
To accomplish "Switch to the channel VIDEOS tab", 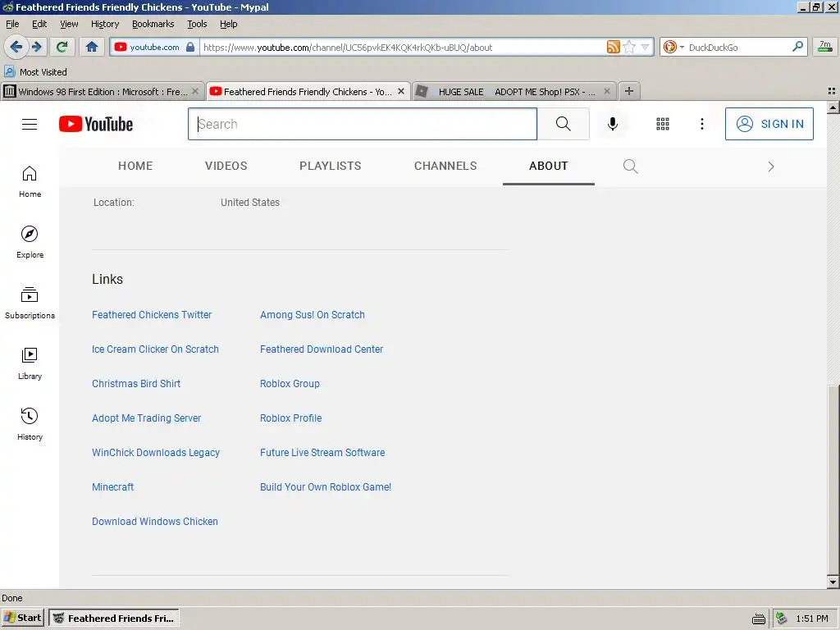I will pos(226,166).
